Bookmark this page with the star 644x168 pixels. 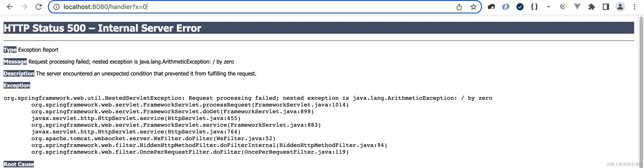(x=473, y=7)
